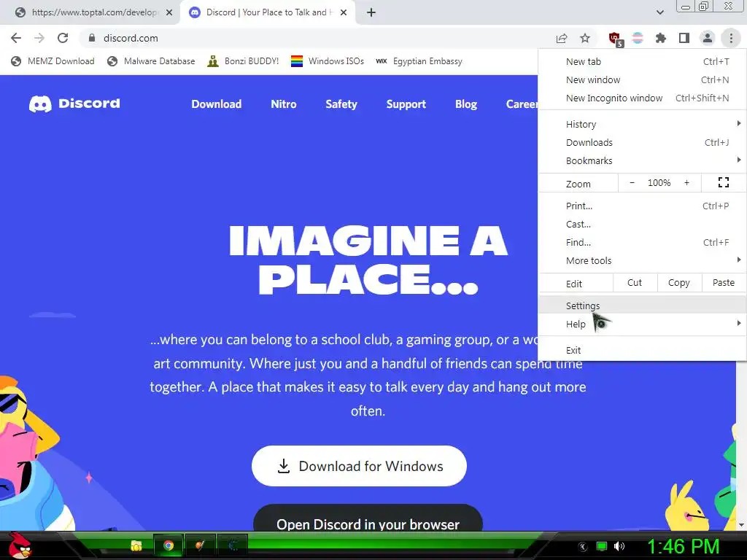Image resolution: width=747 pixels, height=560 pixels.
Task: Reload the Discord page
Action: pyautogui.click(x=63, y=38)
